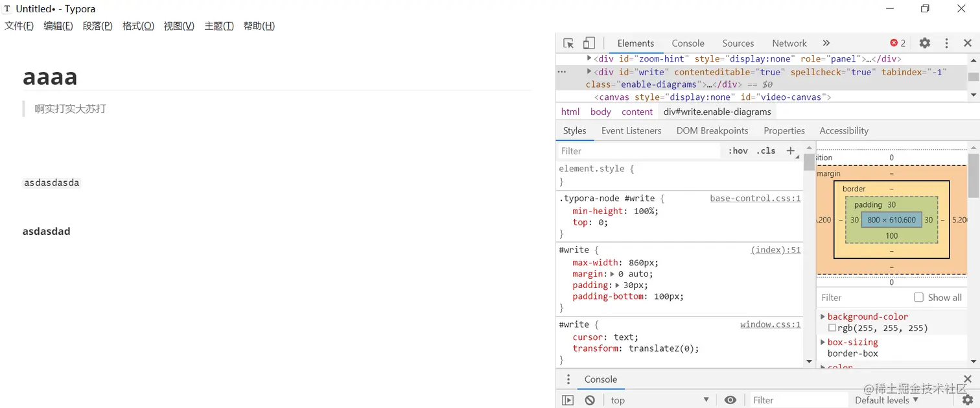
Task: Open the top context dropdown
Action: pyautogui.click(x=660, y=400)
